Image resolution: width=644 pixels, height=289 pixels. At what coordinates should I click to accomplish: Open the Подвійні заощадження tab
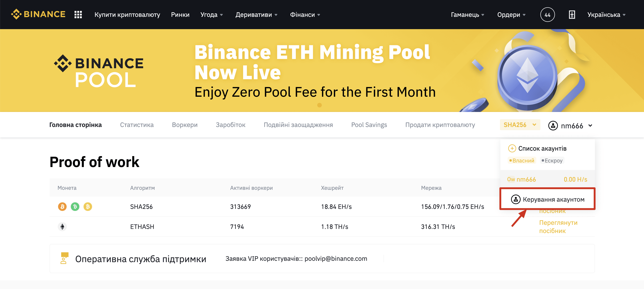point(298,125)
